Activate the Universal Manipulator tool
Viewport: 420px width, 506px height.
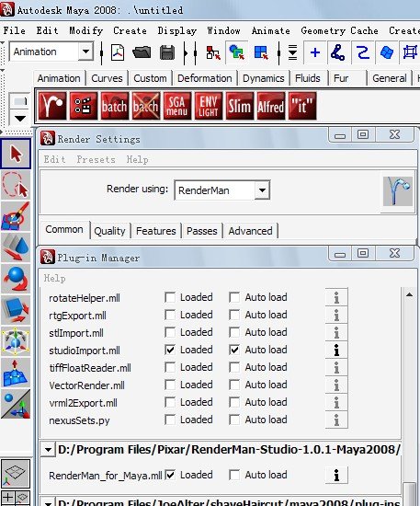pos(16,341)
